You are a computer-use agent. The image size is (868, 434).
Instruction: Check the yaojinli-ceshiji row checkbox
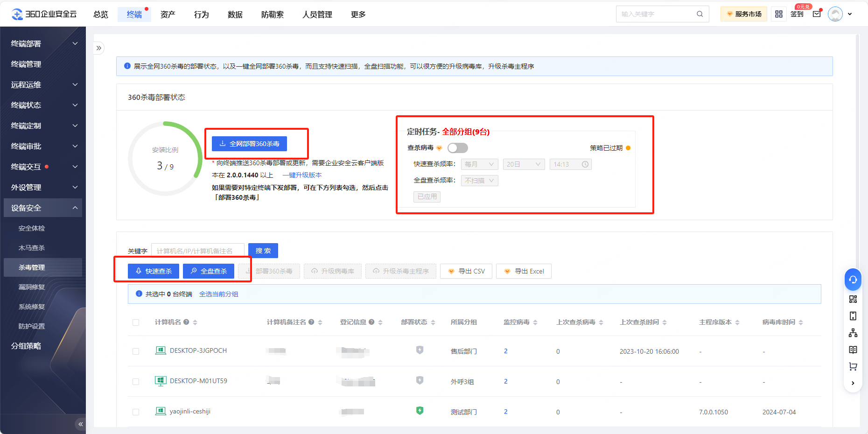(x=136, y=412)
